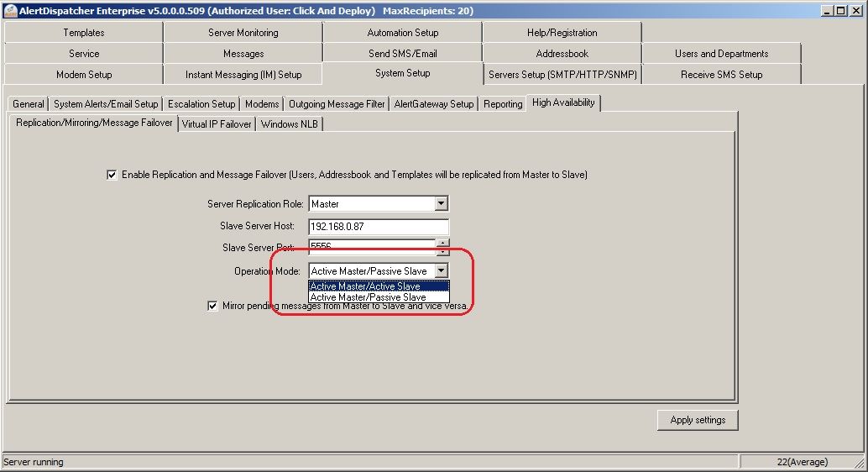Open System Alerts/Email Setup sub-tab
868x472 pixels.
tap(106, 104)
